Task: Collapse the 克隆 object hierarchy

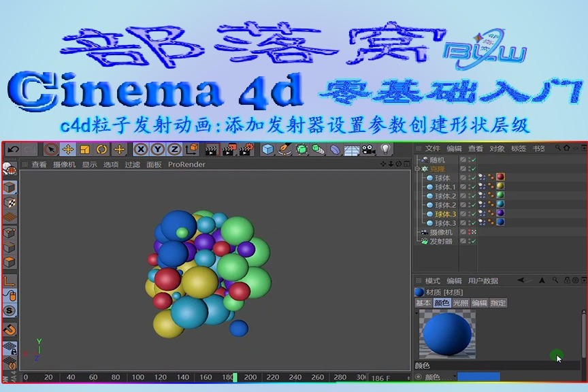Action: [x=417, y=169]
